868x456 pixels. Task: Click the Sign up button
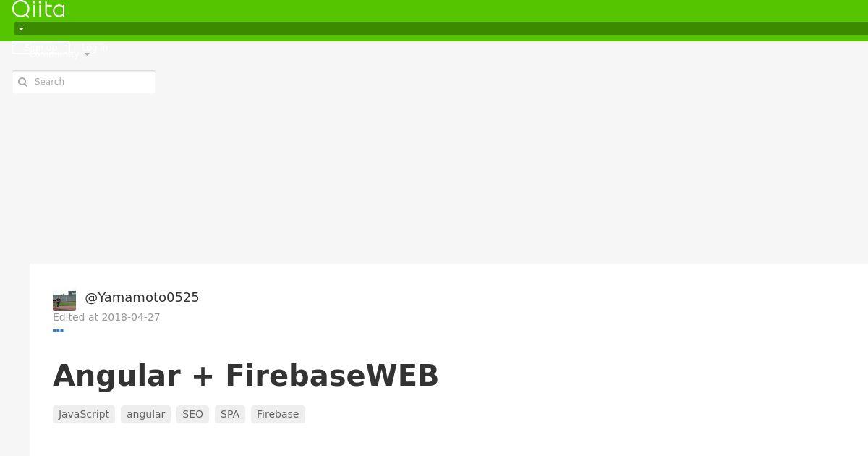point(41,48)
